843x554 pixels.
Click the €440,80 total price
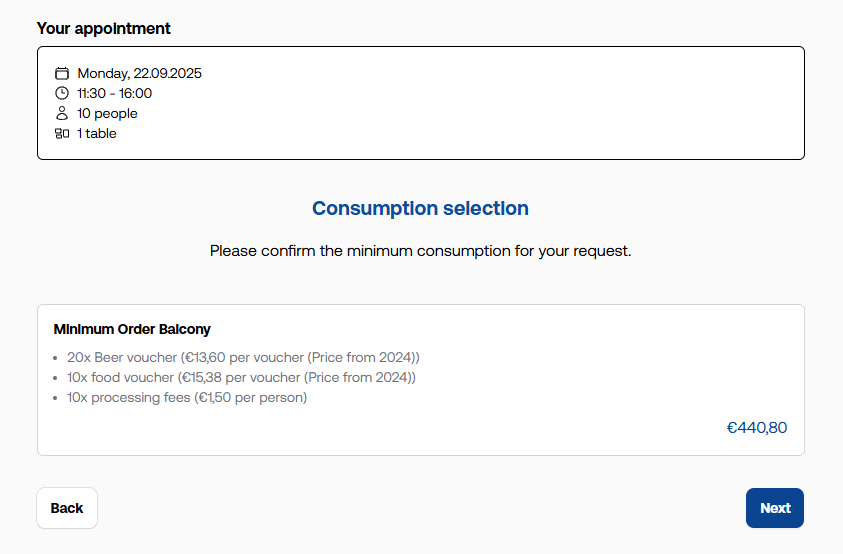757,428
